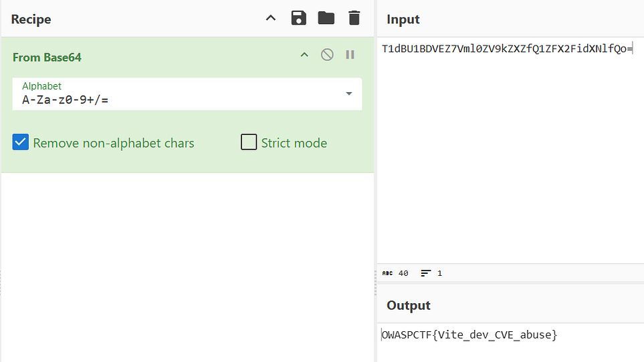This screenshot has width=644, height=362.
Task: Disable the From Base64 operation
Action: [327, 55]
